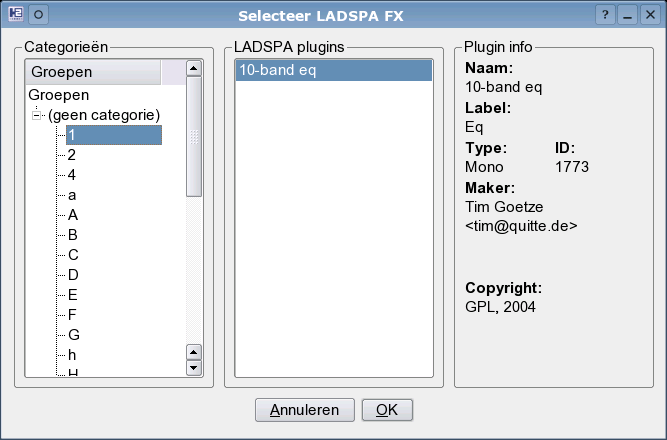Click the lower scroll down arrow in categories
The image size is (667, 440).
(194, 368)
